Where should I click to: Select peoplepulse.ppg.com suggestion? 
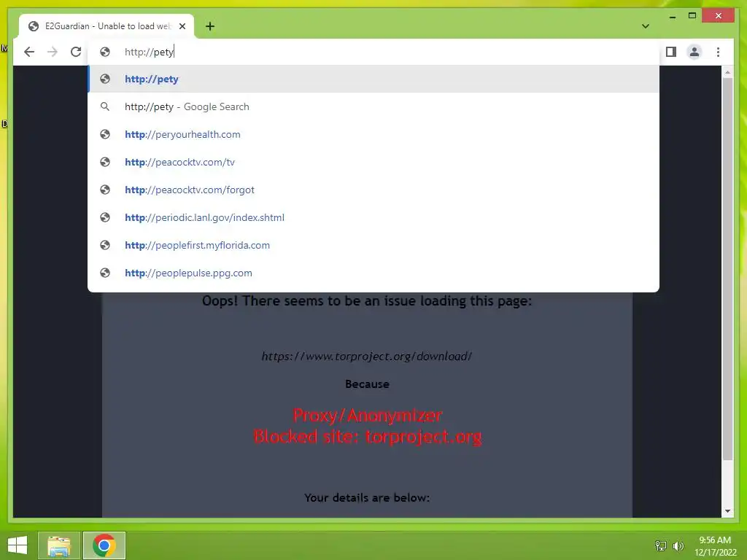(373, 273)
